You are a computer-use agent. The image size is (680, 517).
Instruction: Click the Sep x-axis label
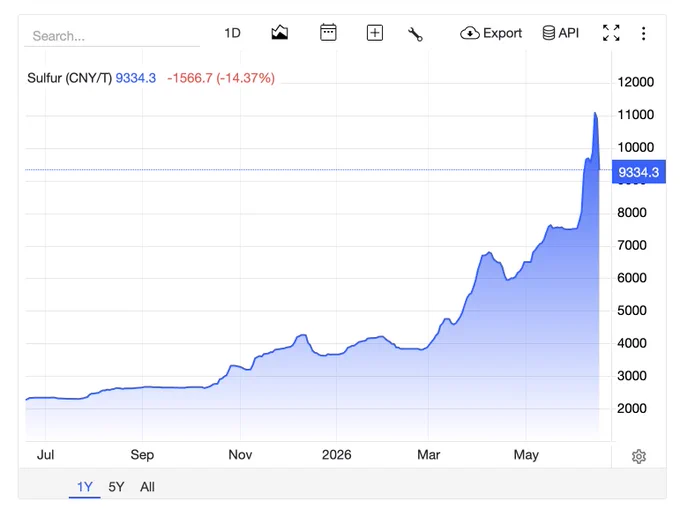142,455
